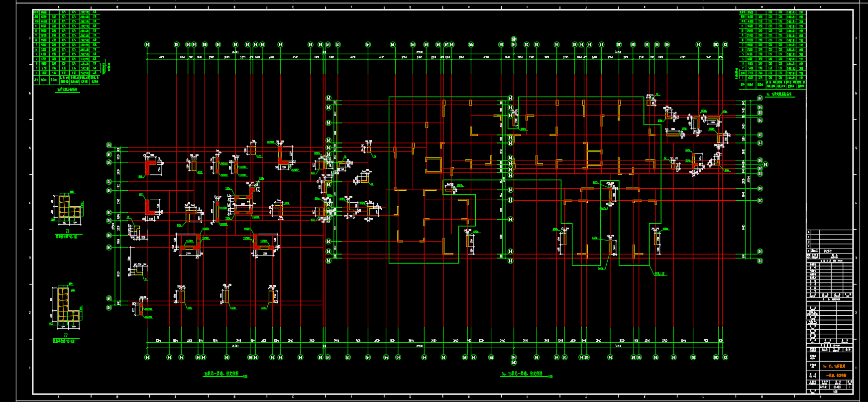Select the Z2 column section detail

pyautogui.click(x=66, y=306)
